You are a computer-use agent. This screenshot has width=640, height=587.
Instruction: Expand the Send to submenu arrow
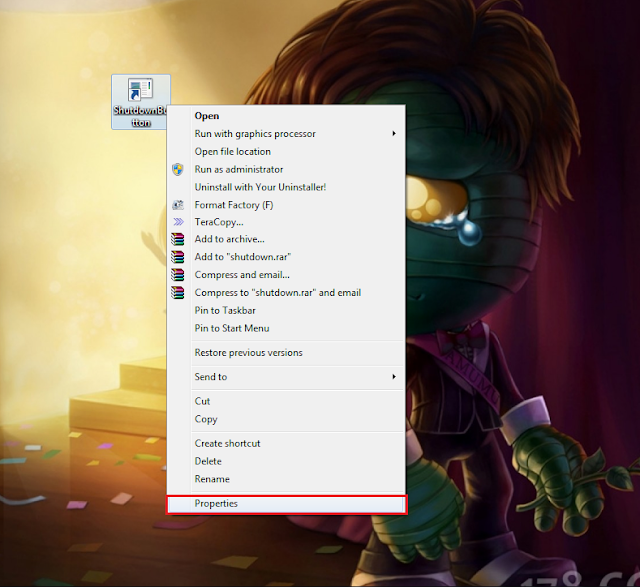[394, 376]
